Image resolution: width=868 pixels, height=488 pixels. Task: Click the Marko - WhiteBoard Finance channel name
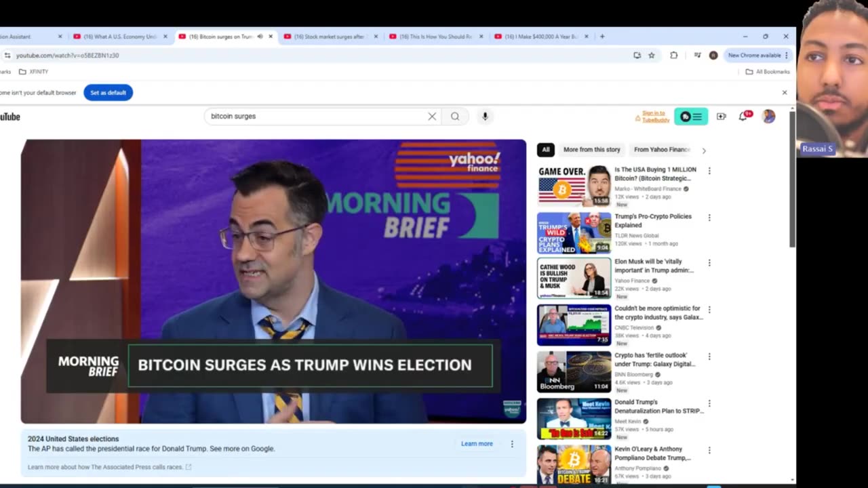coord(648,189)
